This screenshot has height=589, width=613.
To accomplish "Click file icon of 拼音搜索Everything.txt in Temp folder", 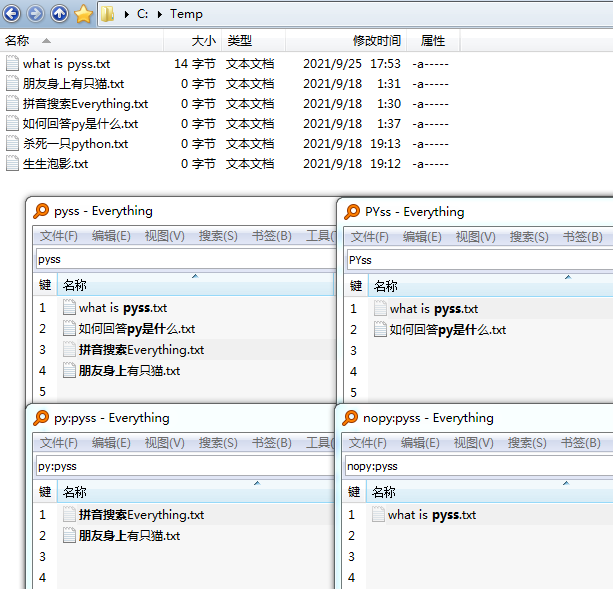I will 12,103.
